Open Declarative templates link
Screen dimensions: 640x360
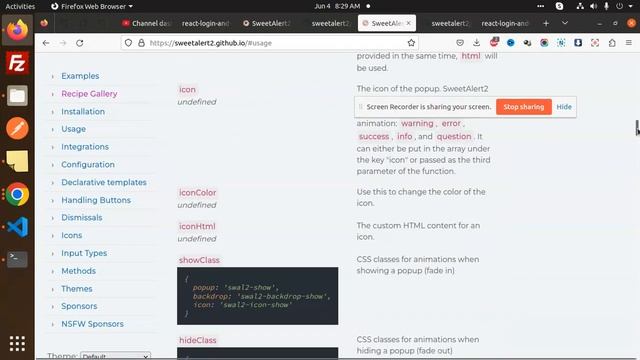pos(104,182)
